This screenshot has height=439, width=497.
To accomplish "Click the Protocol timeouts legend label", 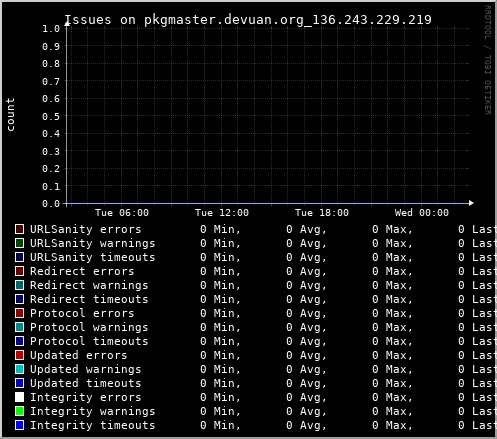I will tap(89, 341).
